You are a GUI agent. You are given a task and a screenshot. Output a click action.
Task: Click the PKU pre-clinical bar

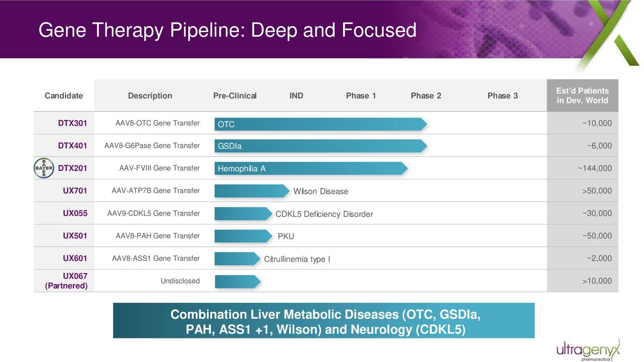243,236
